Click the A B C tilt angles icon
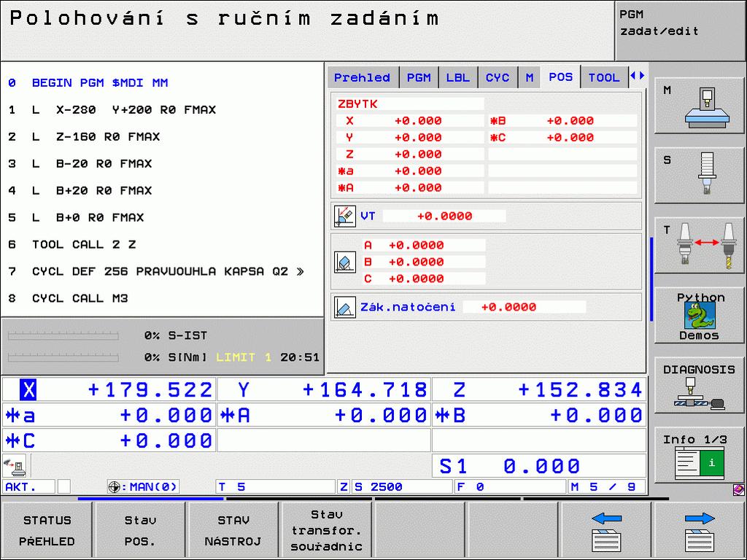The image size is (747, 560). [x=344, y=262]
